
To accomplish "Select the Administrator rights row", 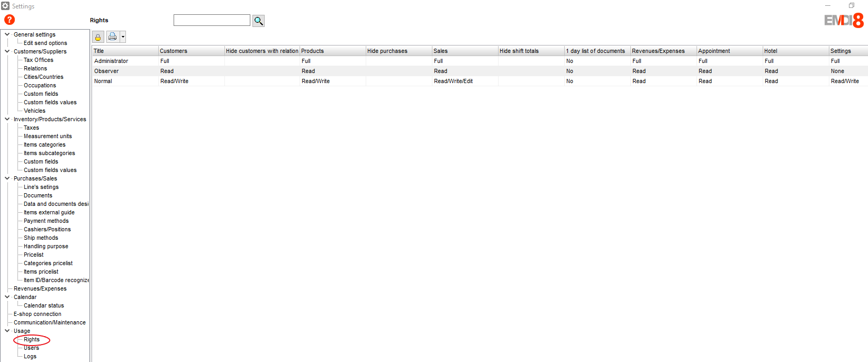I will pyautogui.click(x=111, y=61).
